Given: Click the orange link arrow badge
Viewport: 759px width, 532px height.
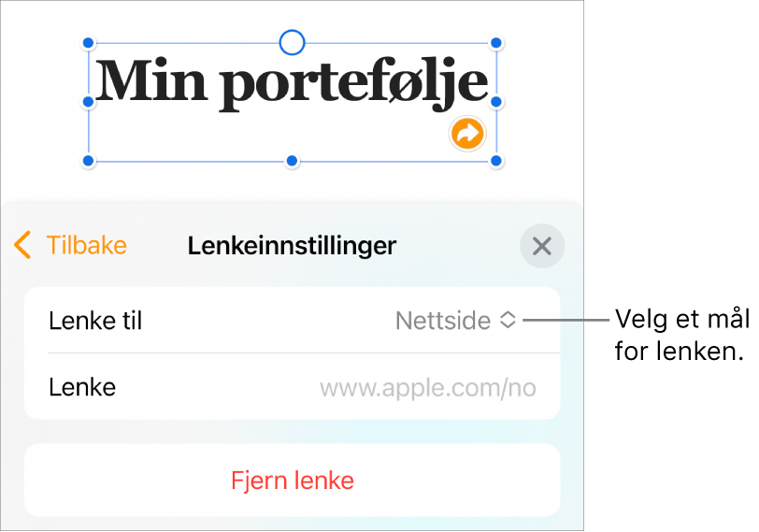Looking at the screenshot, I should pos(466,134).
